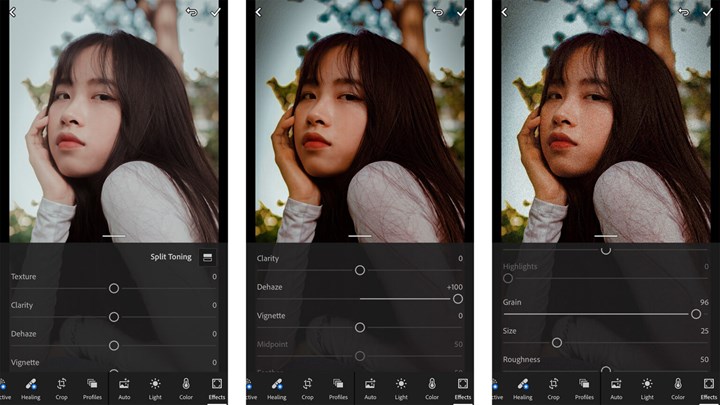The image size is (720, 405).
Task: Open the Color panel in the right screen
Action: pyautogui.click(x=678, y=388)
